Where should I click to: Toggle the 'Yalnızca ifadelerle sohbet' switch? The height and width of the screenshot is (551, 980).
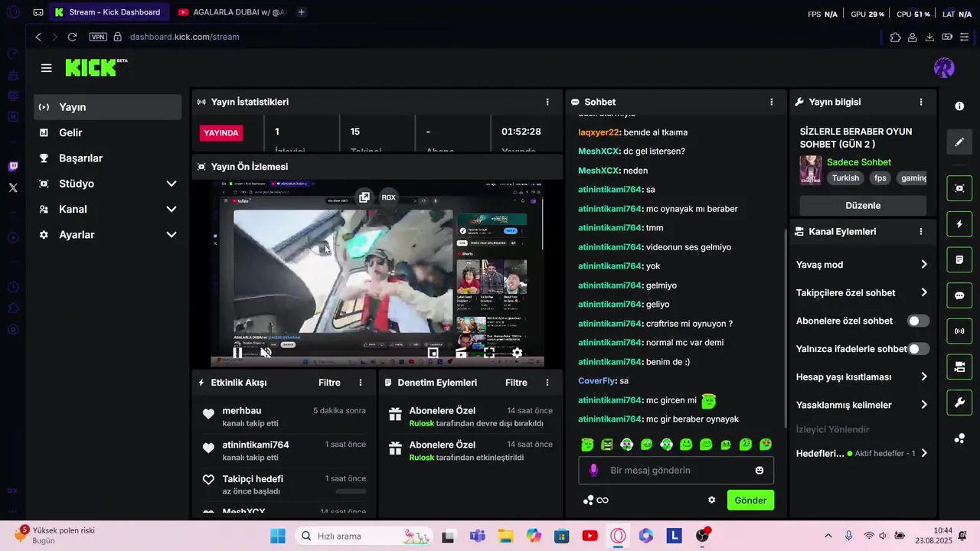[x=918, y=349]
